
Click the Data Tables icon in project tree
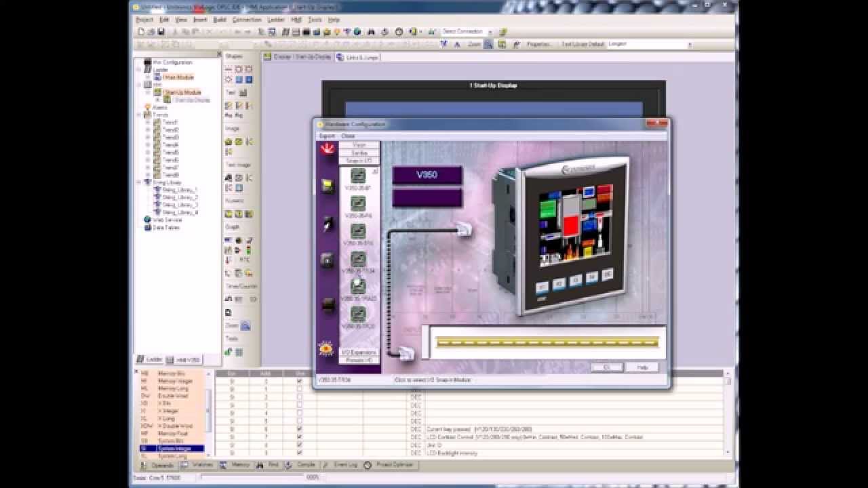147,228
